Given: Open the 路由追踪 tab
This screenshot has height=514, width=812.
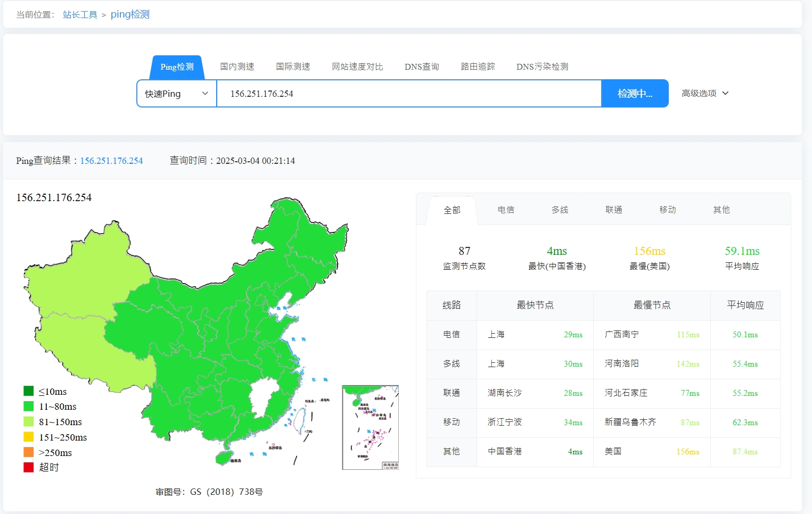Looking at the screenshot, I should pyautogui.click(x=478, y=67).
